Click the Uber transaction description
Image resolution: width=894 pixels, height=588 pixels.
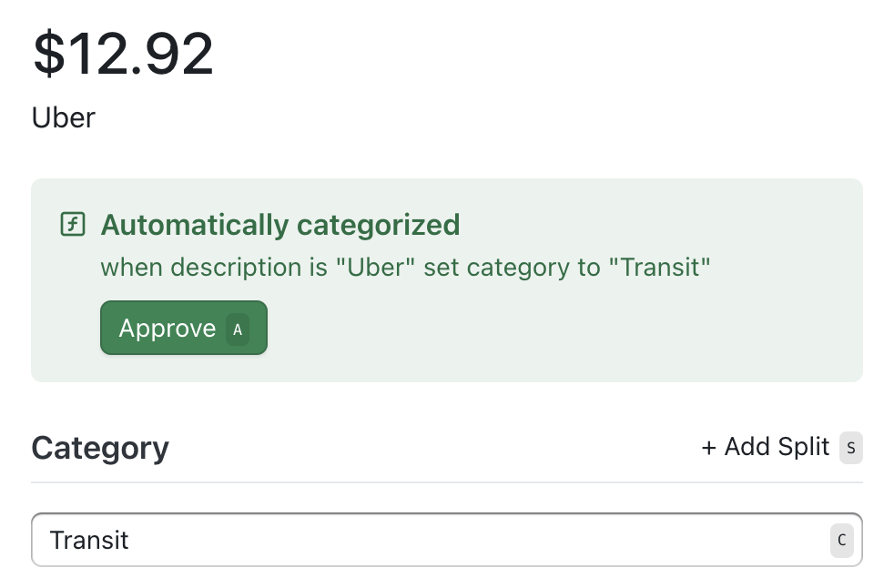[63, 117]
